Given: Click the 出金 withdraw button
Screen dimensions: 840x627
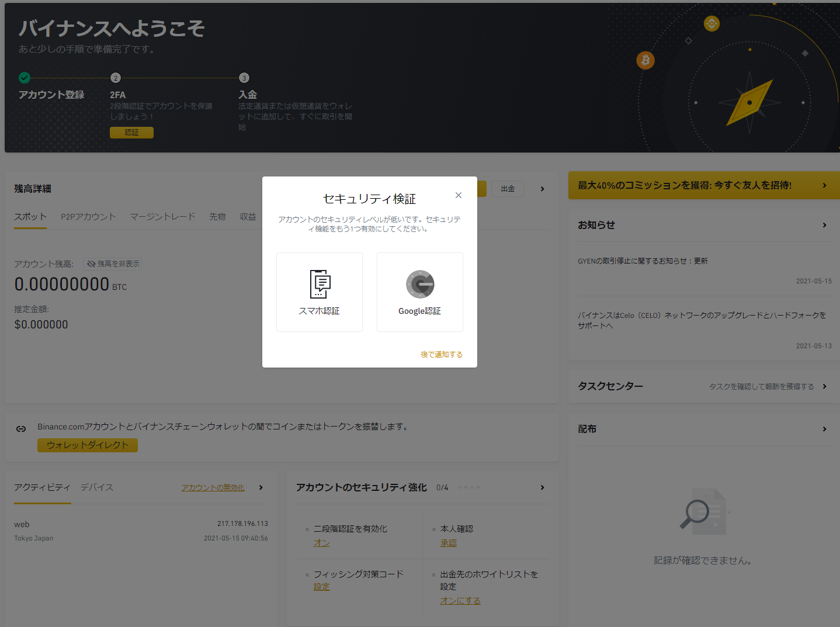Looking at the screenshot, I should (508, 189).
